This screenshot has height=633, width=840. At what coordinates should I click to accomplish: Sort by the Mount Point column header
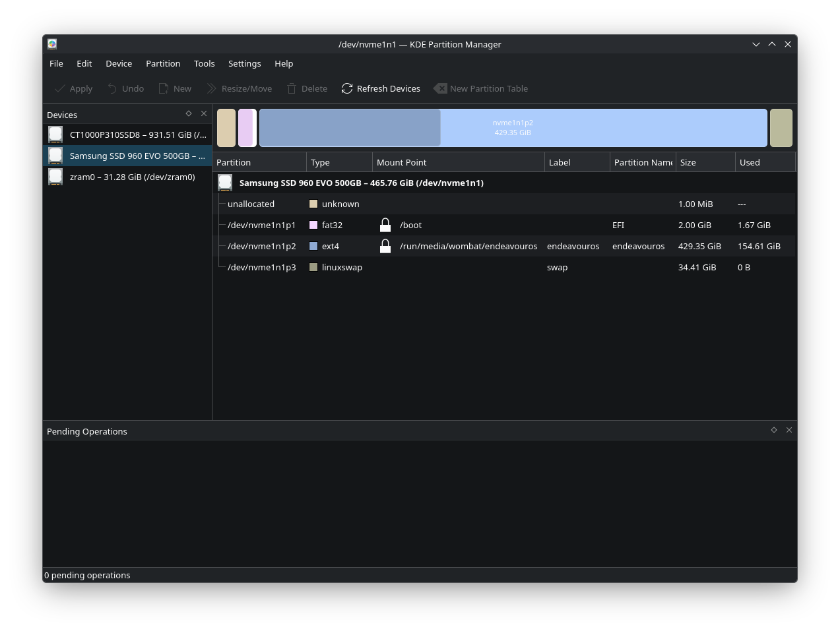tap(401, 162)
